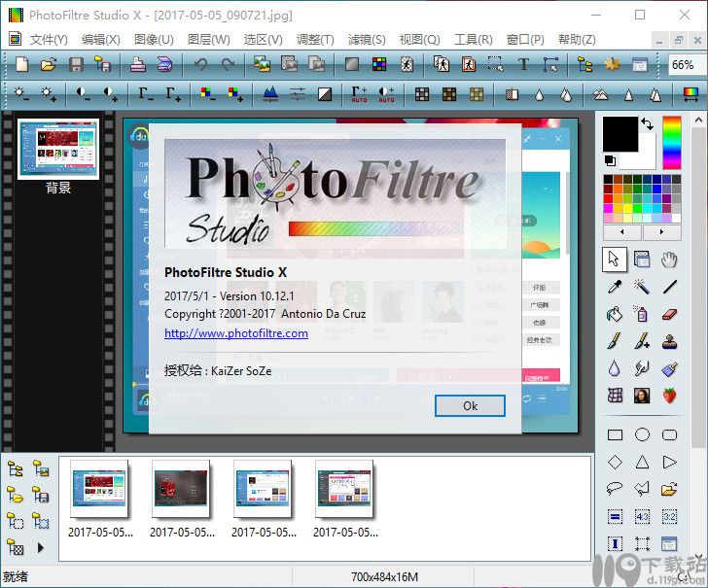This screenshot has height=588, width=708.
Task: Open the Text tool (T icon)
Action: [523, 64]
